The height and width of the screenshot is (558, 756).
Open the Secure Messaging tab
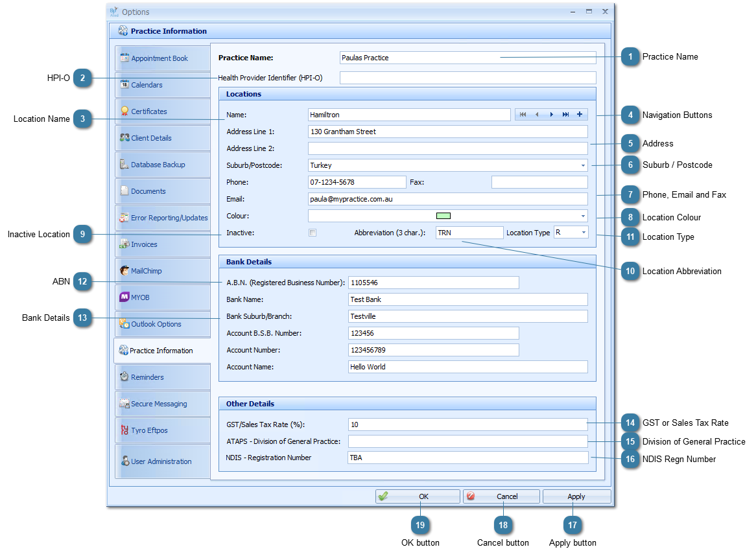163,403
